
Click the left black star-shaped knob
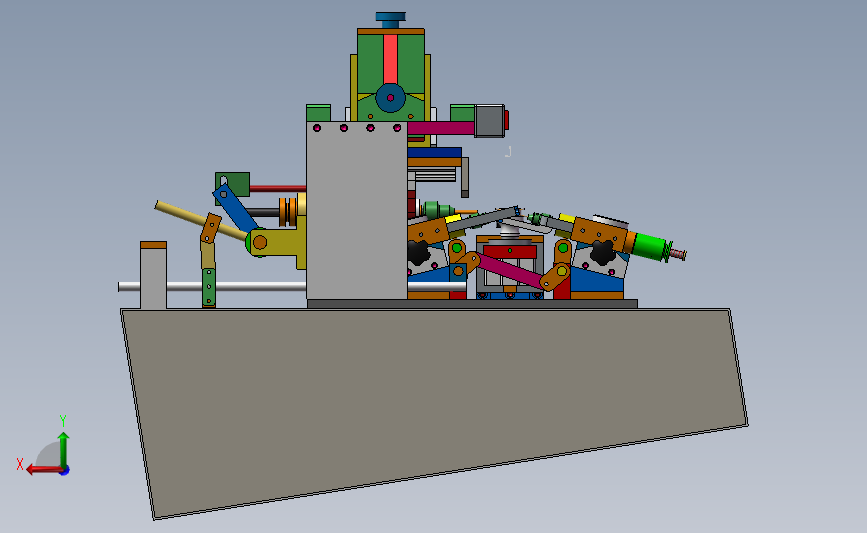tap(418, 253)
